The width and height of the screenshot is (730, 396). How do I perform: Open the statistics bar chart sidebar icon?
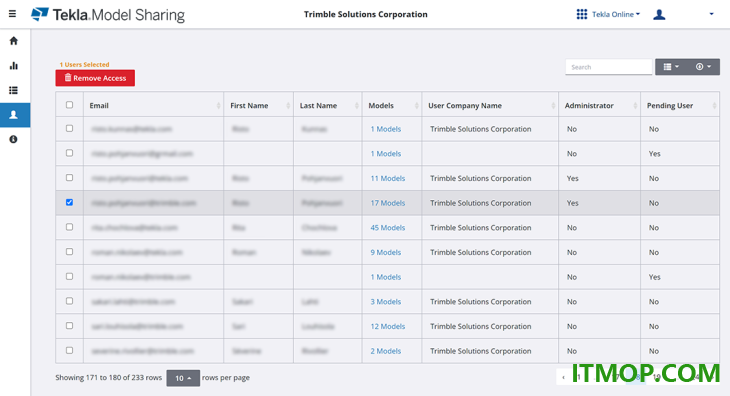[14, 66]
